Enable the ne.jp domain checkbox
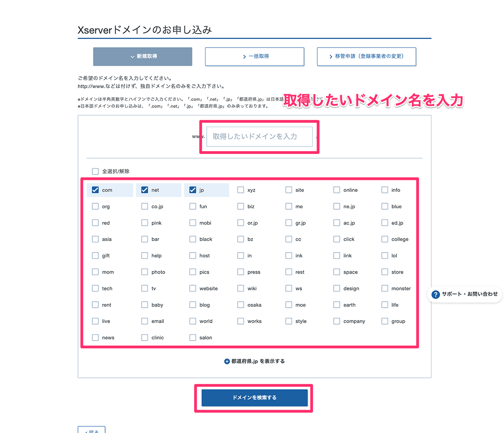The image size is (504, 433). click(x=337, y=206)
